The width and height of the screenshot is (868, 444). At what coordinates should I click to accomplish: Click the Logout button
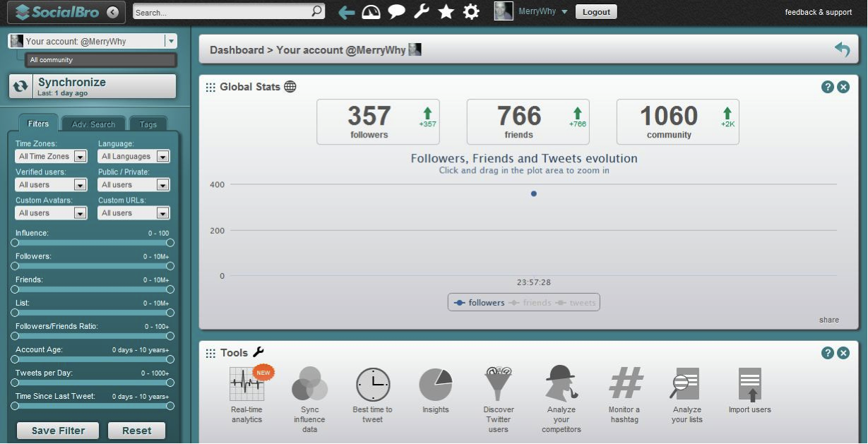coord(596,12)
